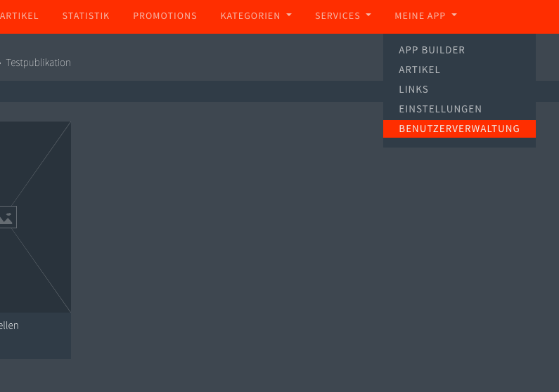
Task: Select the highlighted Benutzerverwaltung entry
Action: click(459, 129)
